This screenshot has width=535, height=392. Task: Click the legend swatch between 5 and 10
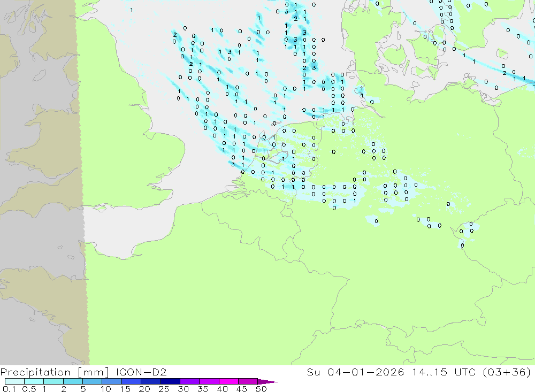(93, 381)
